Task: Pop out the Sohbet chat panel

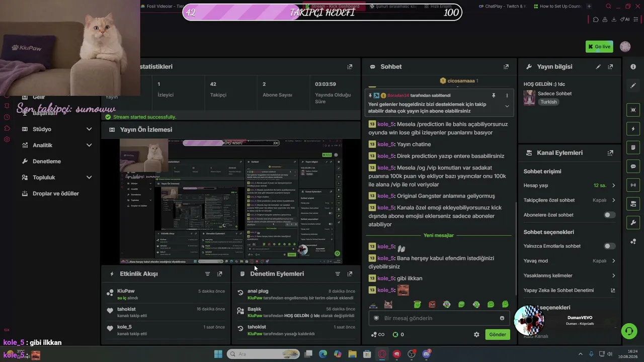Action: coord(506,67)
